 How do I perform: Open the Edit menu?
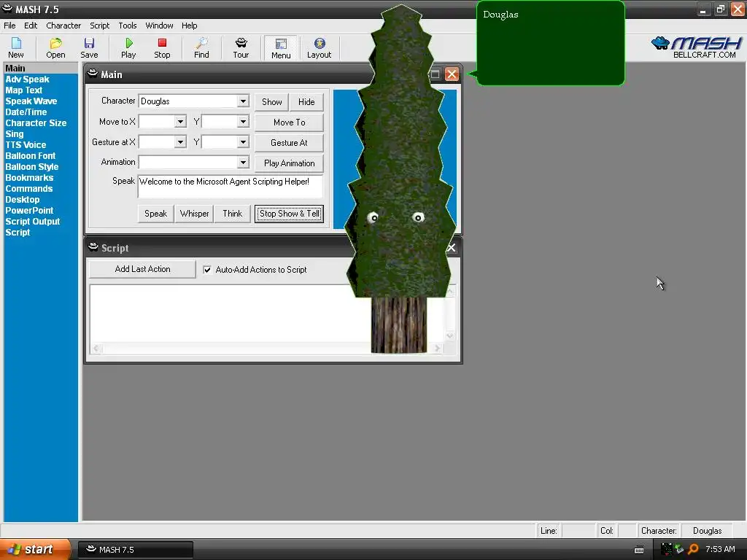click(31, 26)
